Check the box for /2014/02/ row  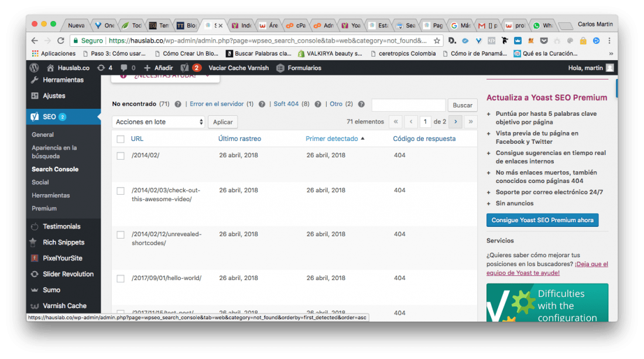point(121,156)
